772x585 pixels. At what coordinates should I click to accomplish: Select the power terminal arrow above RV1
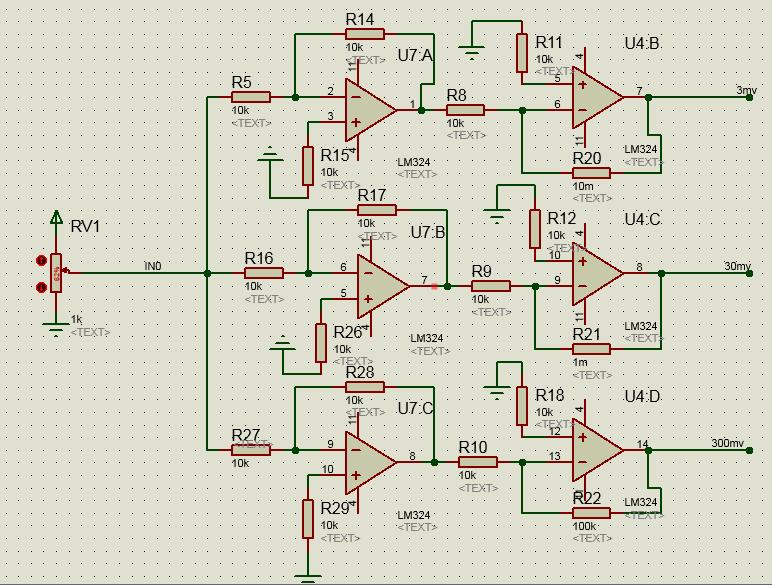56,217
